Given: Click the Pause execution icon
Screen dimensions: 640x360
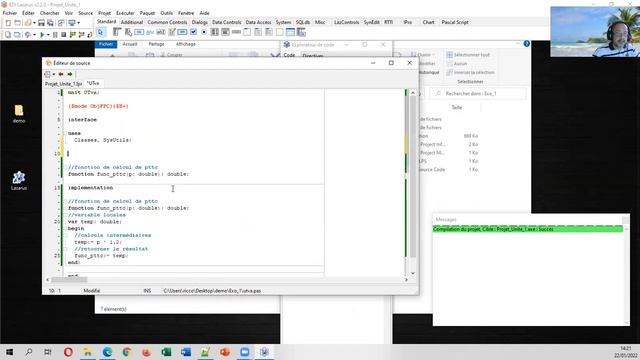Looking at the screenshot, I should point(55,35).
